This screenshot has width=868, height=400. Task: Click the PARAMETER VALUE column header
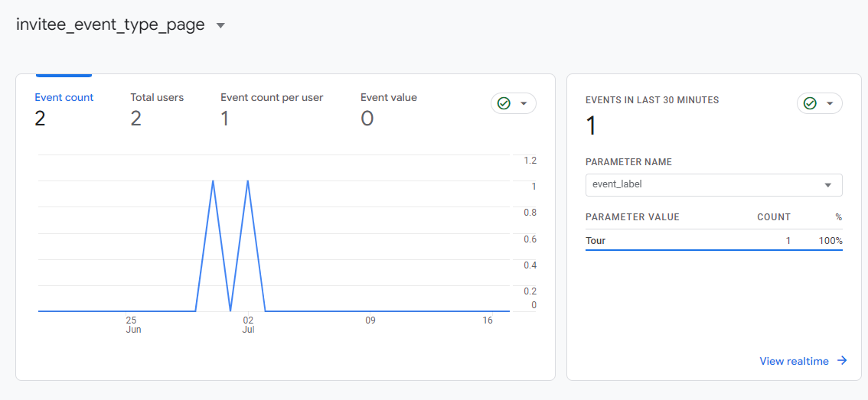(x=632, y=217)
